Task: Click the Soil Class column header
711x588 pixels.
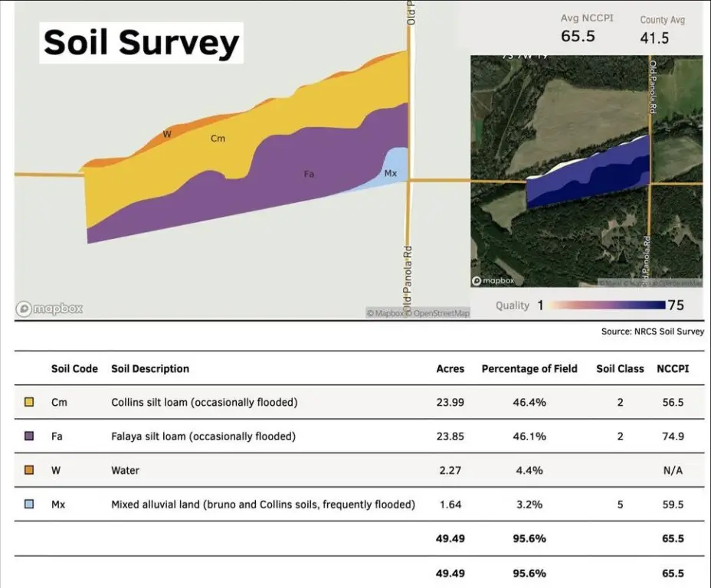Action: click(x=620, y=369)
